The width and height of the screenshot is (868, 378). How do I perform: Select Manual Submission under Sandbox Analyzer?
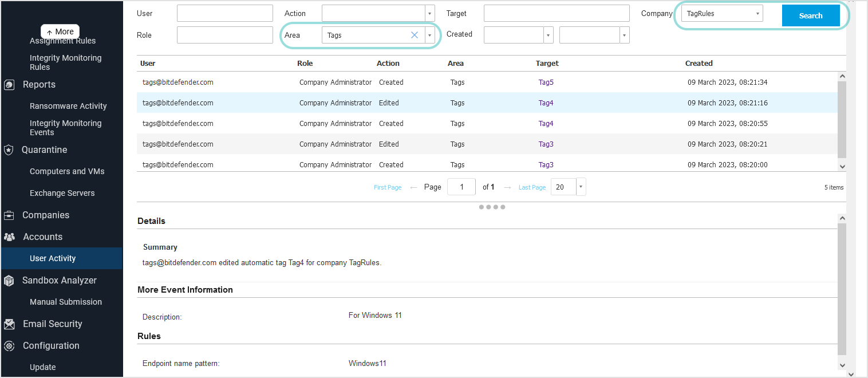(65, 302)
